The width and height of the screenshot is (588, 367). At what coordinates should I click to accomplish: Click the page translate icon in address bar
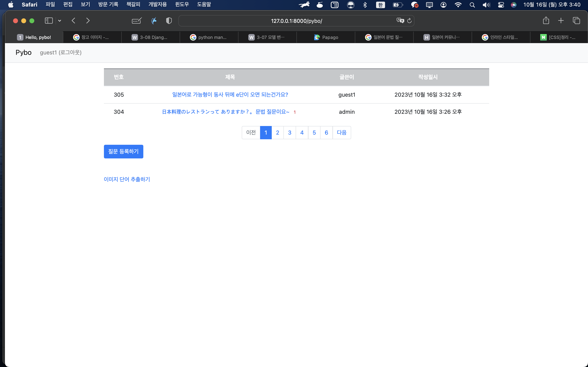click(x=400, y=21)
